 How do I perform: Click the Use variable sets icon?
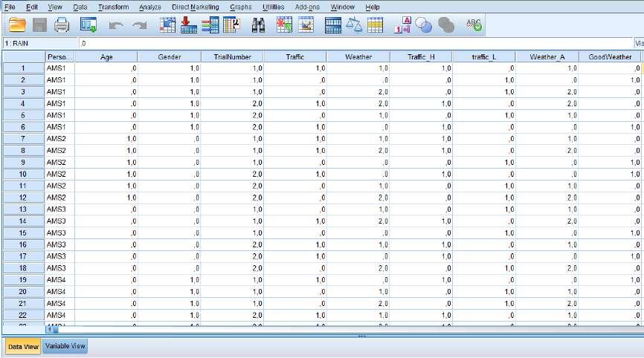pyautogui.click(x=423, y=25)
